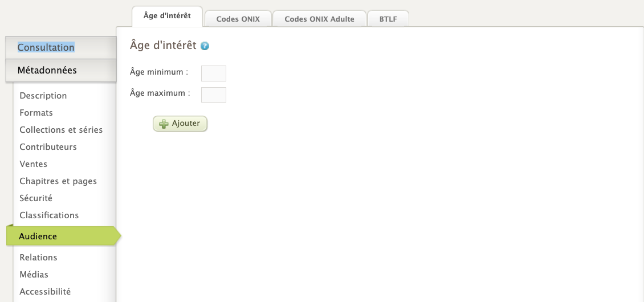Go to Formats in the sidebar
Image resolution: width=644 pixels, height=302 pixels.
36,113
